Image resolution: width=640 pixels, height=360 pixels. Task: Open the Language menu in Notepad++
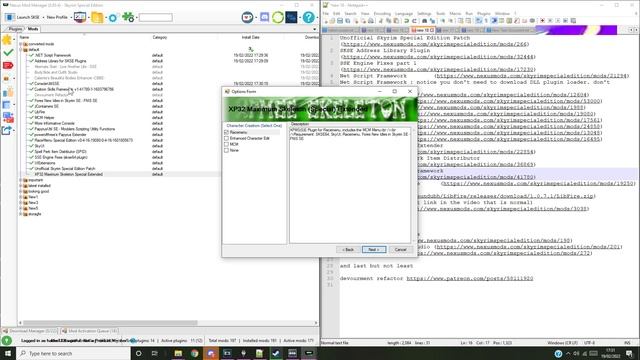click(x=404, y=13)
